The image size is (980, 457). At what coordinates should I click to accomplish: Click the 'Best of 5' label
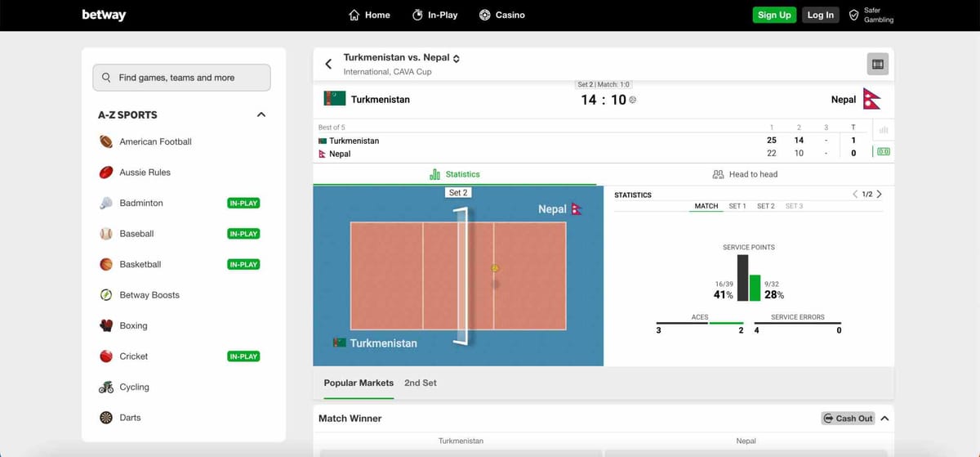pos(332,128)
